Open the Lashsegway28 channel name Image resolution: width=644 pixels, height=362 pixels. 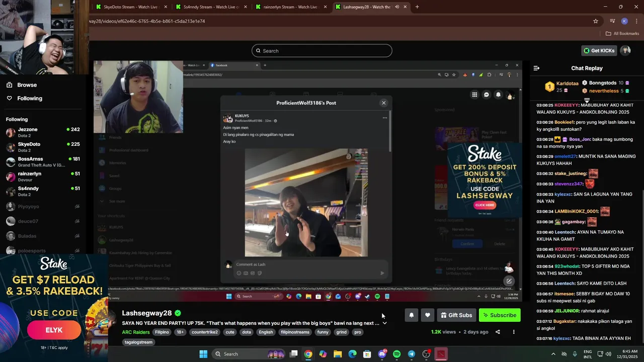147,313
